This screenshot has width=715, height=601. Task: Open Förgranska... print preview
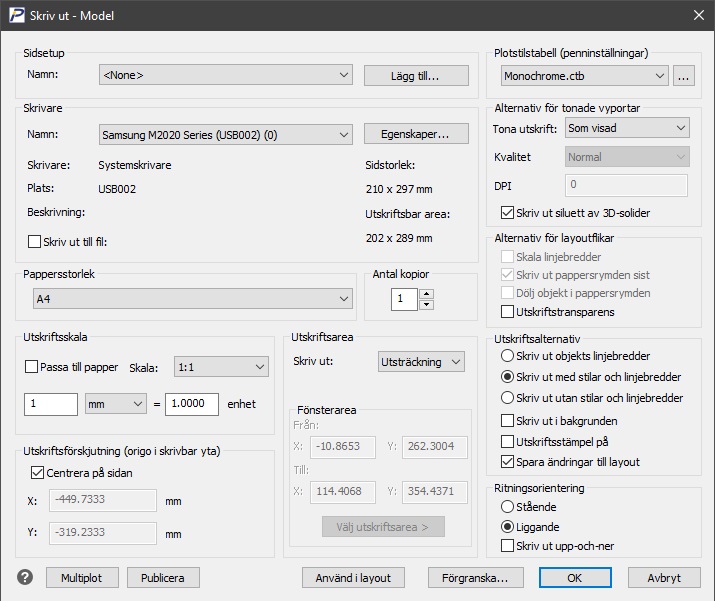tap(475, 578)
